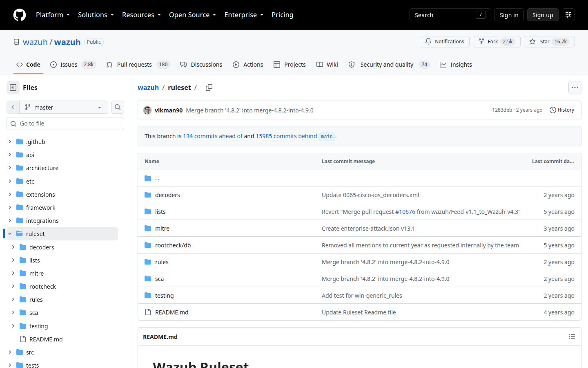Viewport: 588px width, 368px height.
Task: Click the mitre folder icon in table
Action: [148, 229]
